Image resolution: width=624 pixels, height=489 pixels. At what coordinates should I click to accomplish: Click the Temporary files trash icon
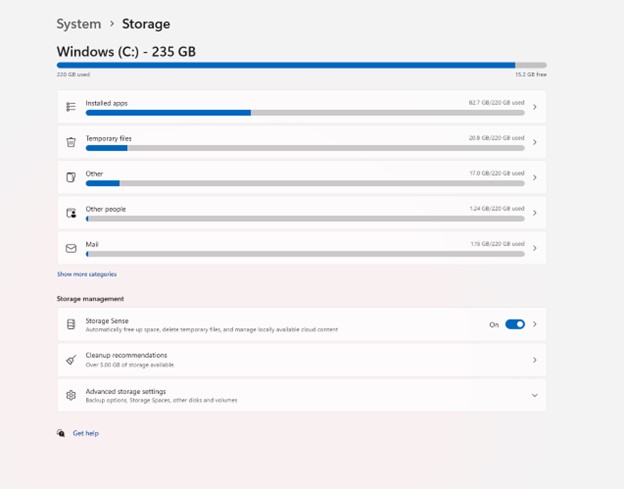point(71,142)
